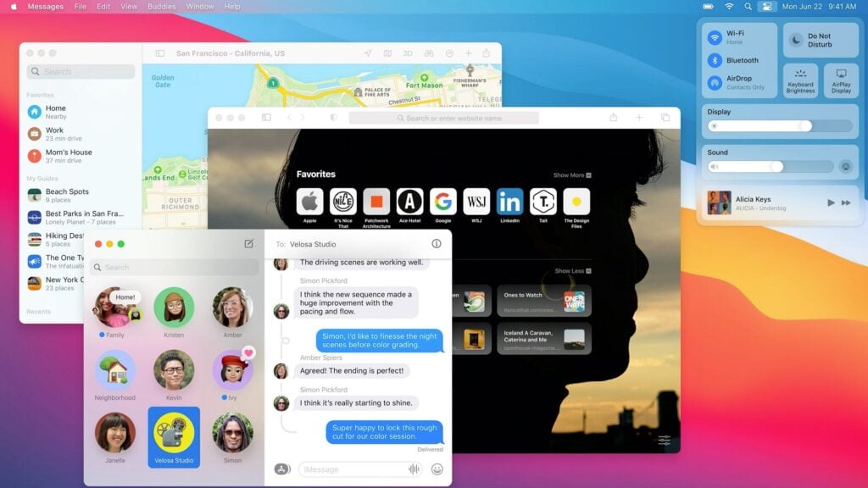Click the Look Around binoculars icon in Maps

(x=428, y=53)
